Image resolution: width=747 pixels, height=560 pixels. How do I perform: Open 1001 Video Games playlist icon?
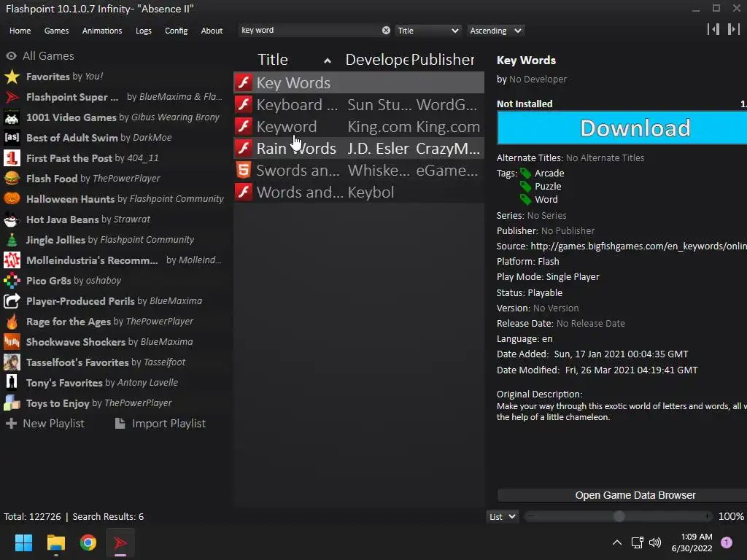[x=12, y=117]
